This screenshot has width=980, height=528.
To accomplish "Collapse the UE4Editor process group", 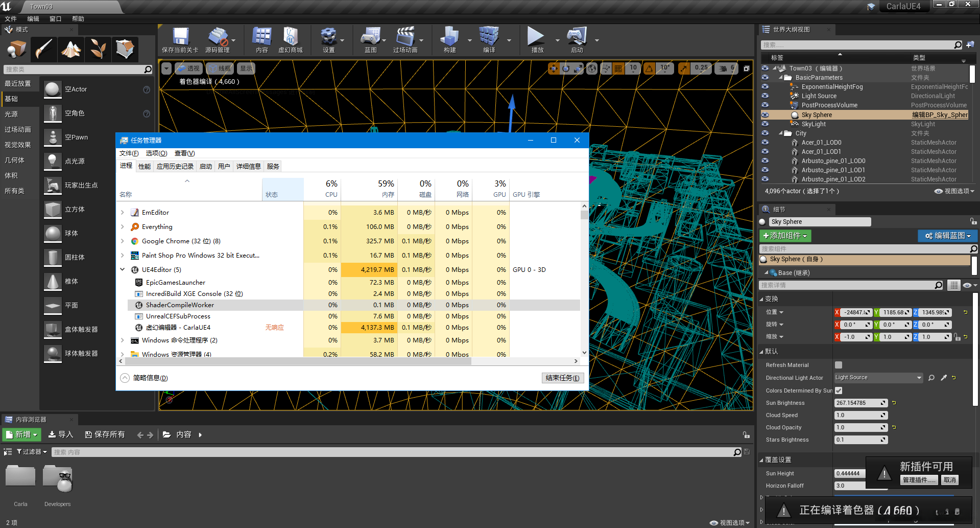I will 123,270.
